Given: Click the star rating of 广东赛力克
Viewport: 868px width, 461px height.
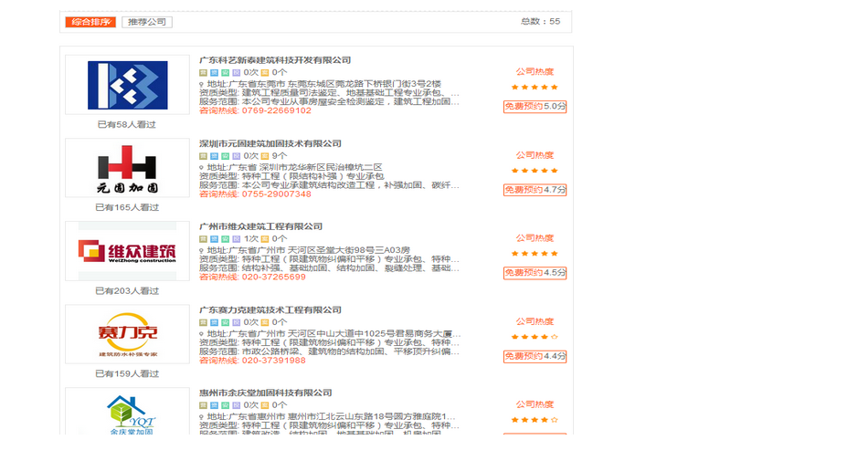Looking at the screenshot, I should 535,337.
